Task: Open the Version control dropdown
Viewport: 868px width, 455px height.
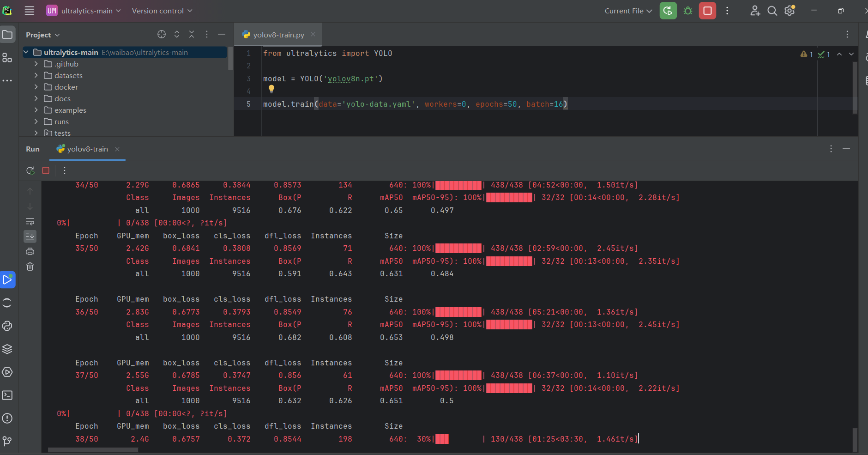Action: pos(162,11)
